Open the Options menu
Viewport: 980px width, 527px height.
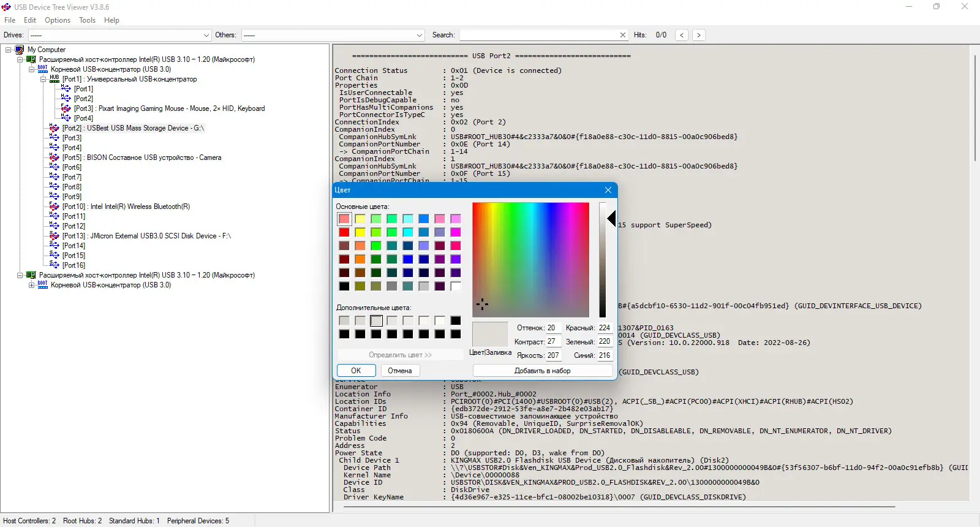58,20
